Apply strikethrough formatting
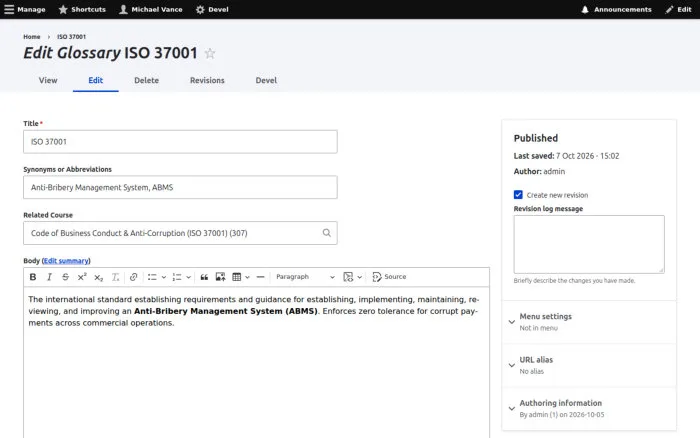This screenshot has height=438, width=700. (x=65, y=277)
